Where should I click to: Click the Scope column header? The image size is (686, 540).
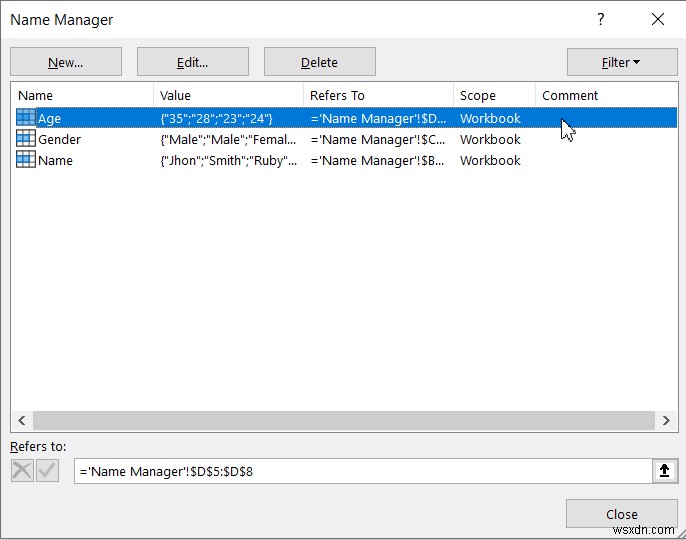tap(494, 95)
